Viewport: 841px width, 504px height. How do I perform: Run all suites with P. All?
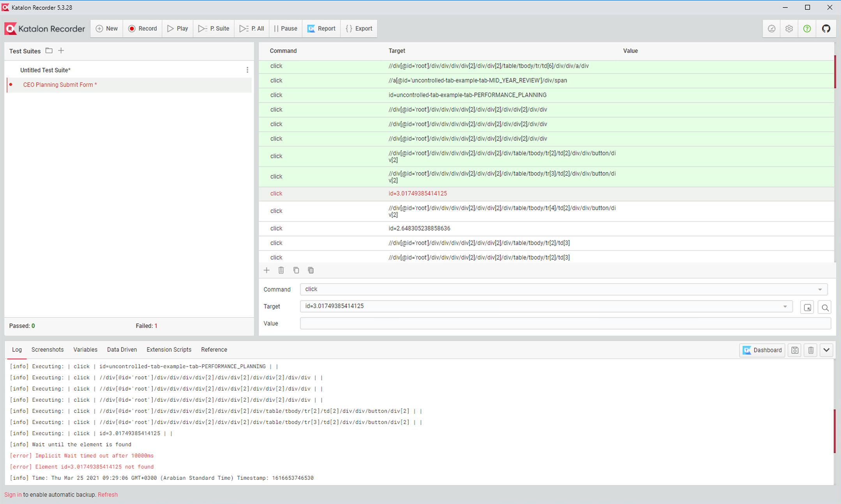tap(252, 28)
